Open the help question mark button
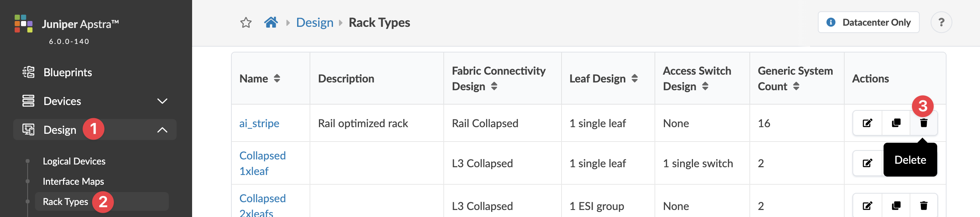The image size is (980, 217). (941, 23)
